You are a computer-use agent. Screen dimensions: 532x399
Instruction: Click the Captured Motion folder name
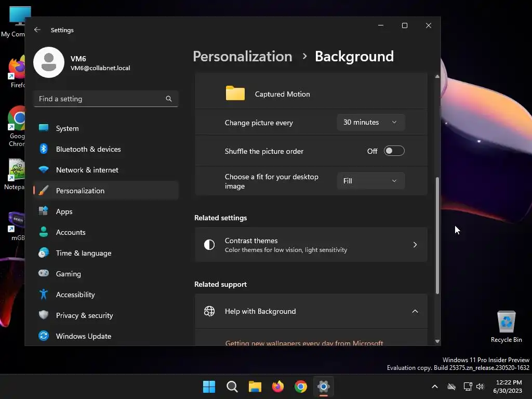[x=282, y=94]
